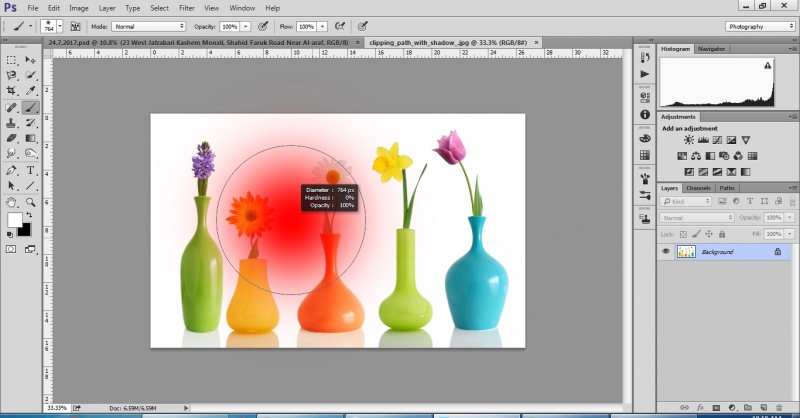Switch to the Navigator panel tab
The image size is (800, 418).
point(712,48)
